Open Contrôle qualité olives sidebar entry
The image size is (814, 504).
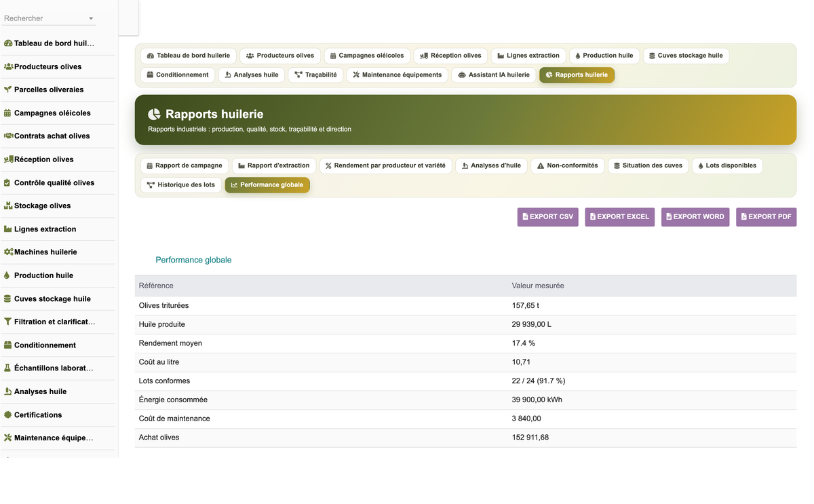pyautogui.click(x=54, y=182)
